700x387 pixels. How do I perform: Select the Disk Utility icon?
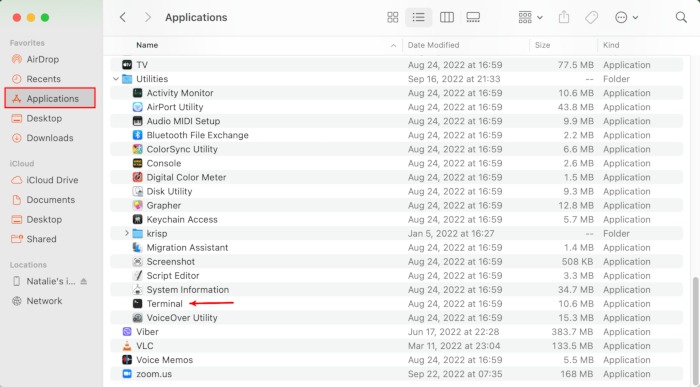(138, 191)
